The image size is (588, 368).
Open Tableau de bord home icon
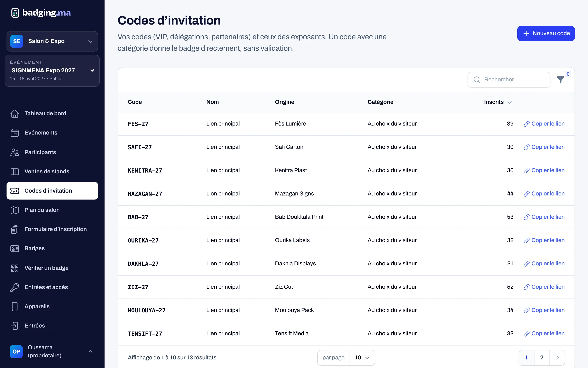pos(14,113)
